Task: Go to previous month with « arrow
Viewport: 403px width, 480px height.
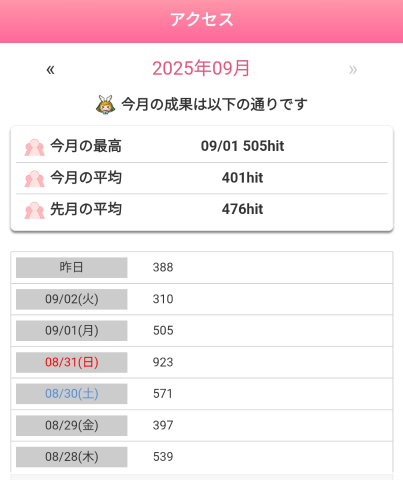Action: (x=50, y=70)
